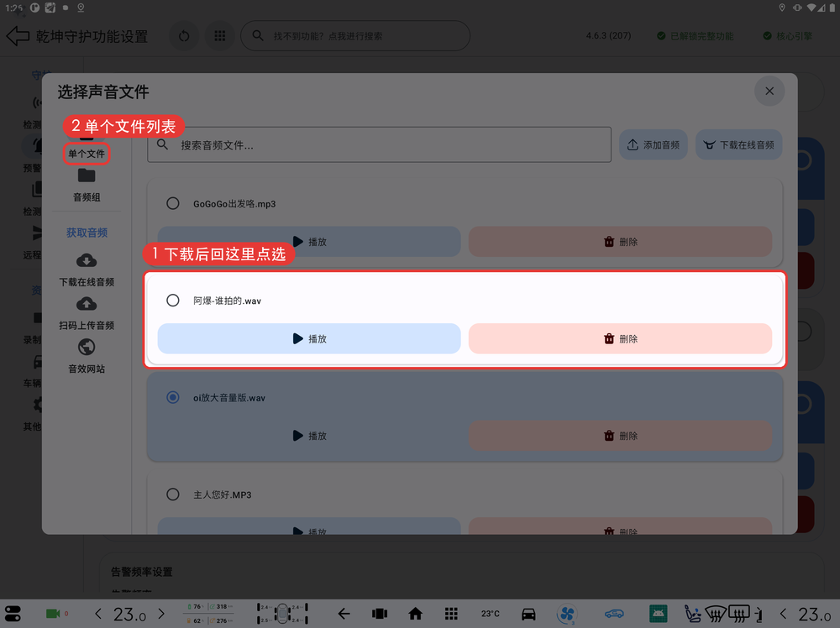Screen dimensions: 840x628
Task: Select the oi放大音量版.wav radio button
Action: click(x=172, y=397)
